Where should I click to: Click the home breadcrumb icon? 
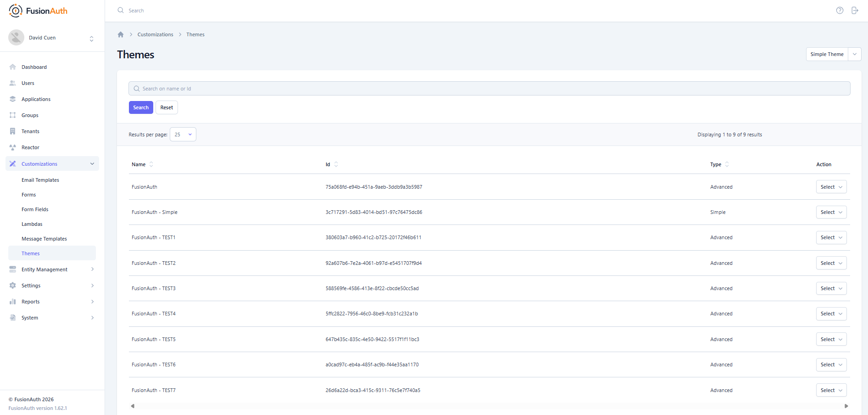tap(121, 34)
